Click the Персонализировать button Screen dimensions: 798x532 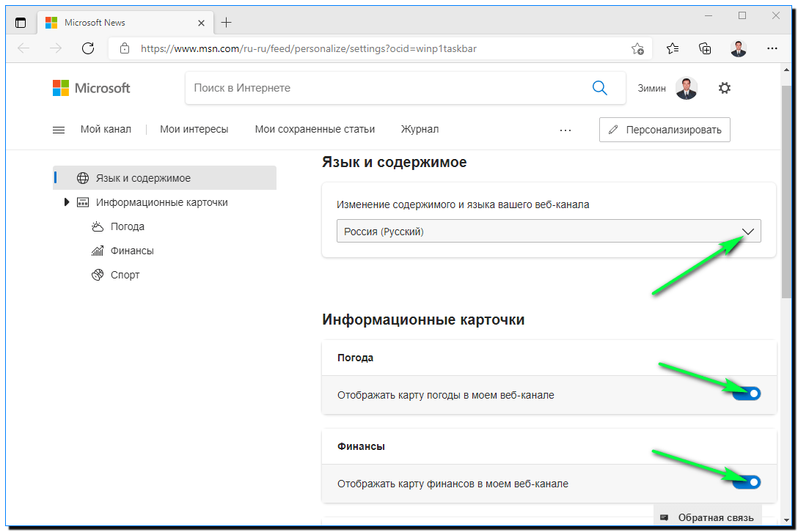pyautogui.click(x=665, y=130)
